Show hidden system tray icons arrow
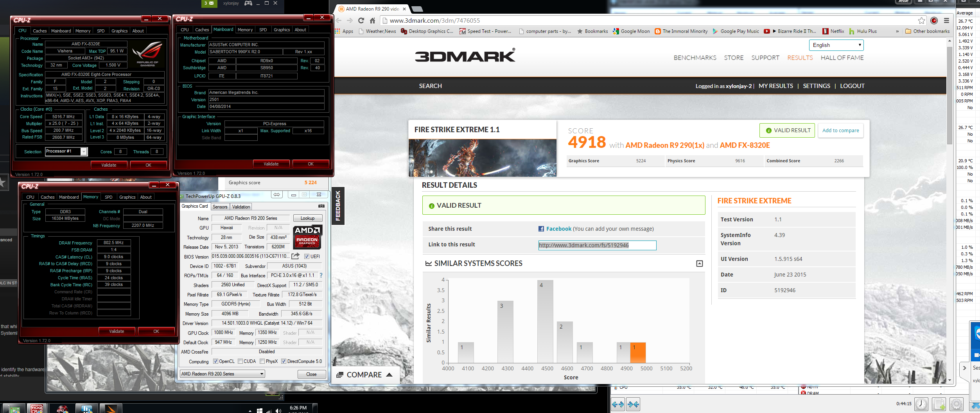The width and height of the screenshot is (980, 413). 250,411
